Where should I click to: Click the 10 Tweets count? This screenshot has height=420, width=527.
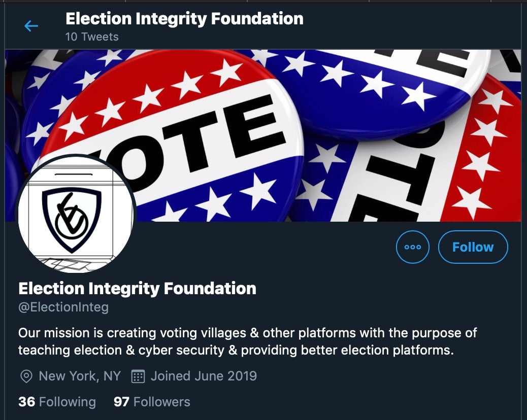point(92,37)
